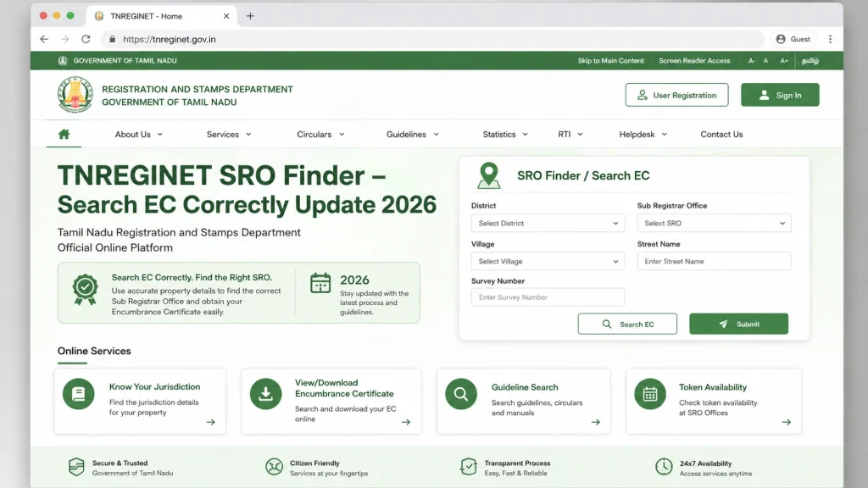
Task: Expand the Guidelines menu
Action: 413,135
